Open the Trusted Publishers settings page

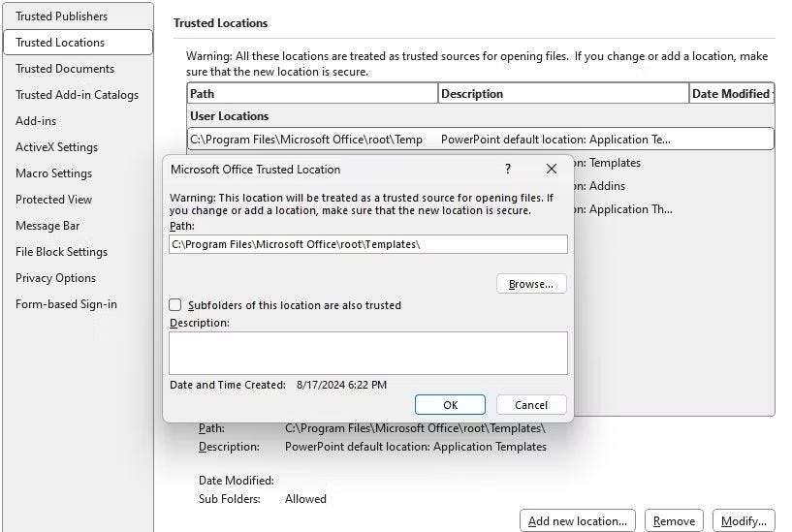click(61, 16)
